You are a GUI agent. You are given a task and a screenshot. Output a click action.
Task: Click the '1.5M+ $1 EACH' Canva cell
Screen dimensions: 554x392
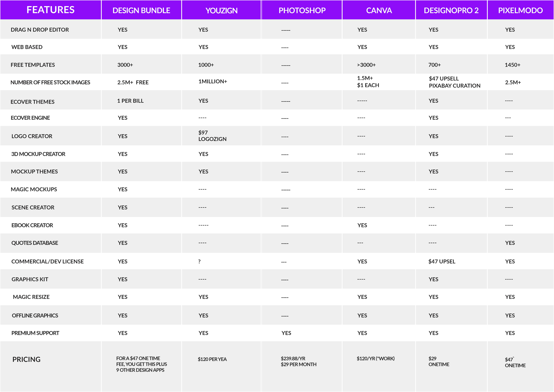368,82
